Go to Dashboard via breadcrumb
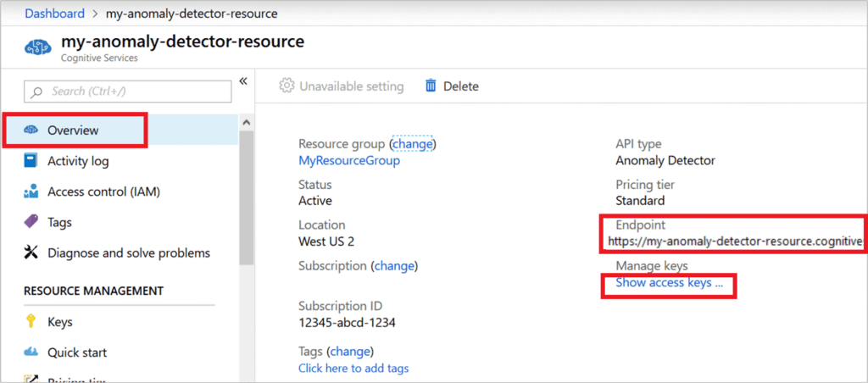Image resolution: width=868 pixels, height=383 pixels. click(54, 14)
